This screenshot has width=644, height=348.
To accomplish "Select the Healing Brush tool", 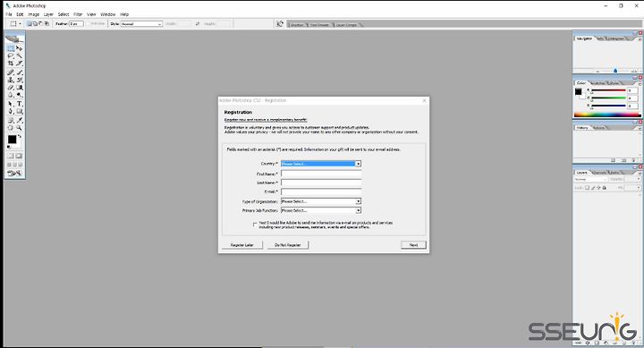I will coord(11,72).
